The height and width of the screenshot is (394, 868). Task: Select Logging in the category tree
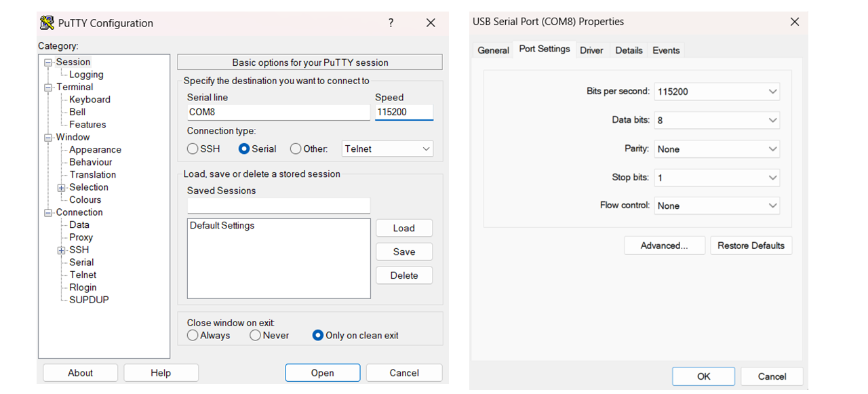[86, 75]
